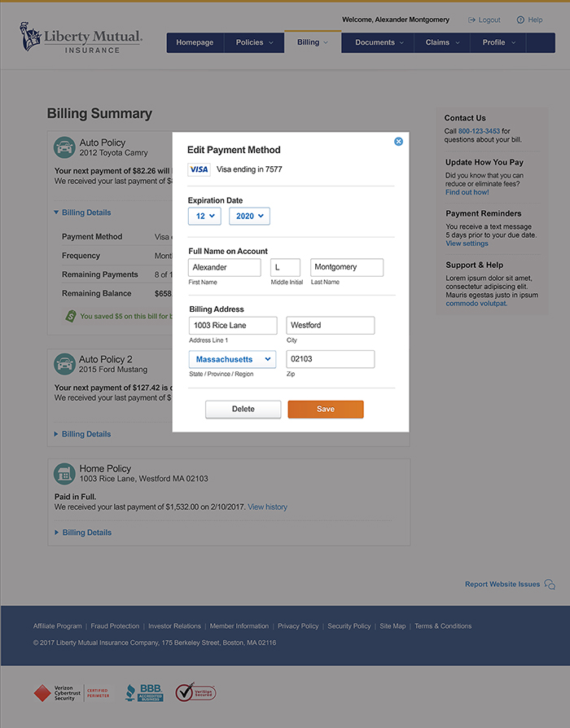Open the Billing navigation tab
570x728 pixels.
pyautogui.click(x=313, y=42)
